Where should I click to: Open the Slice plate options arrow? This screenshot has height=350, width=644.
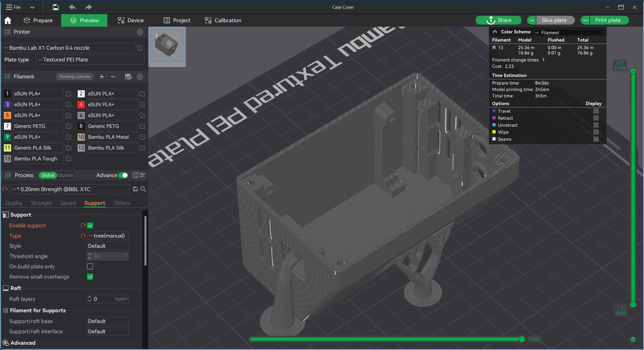532,20
